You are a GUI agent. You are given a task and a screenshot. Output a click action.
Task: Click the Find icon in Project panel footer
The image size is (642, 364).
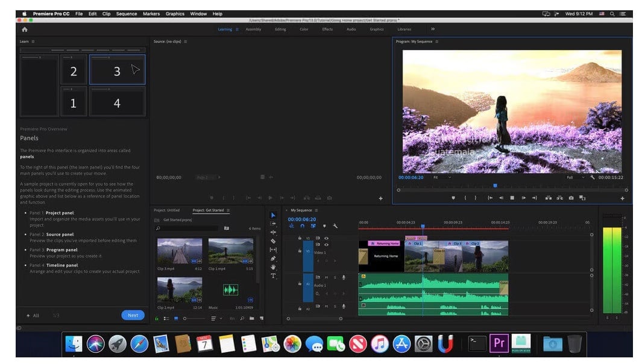tap(242, 318)
